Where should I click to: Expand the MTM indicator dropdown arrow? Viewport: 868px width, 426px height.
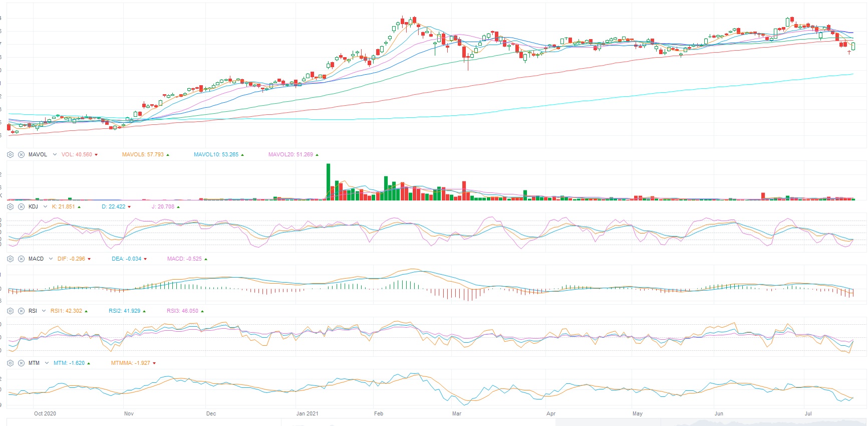pyautogui.click(x=47, y=363)
